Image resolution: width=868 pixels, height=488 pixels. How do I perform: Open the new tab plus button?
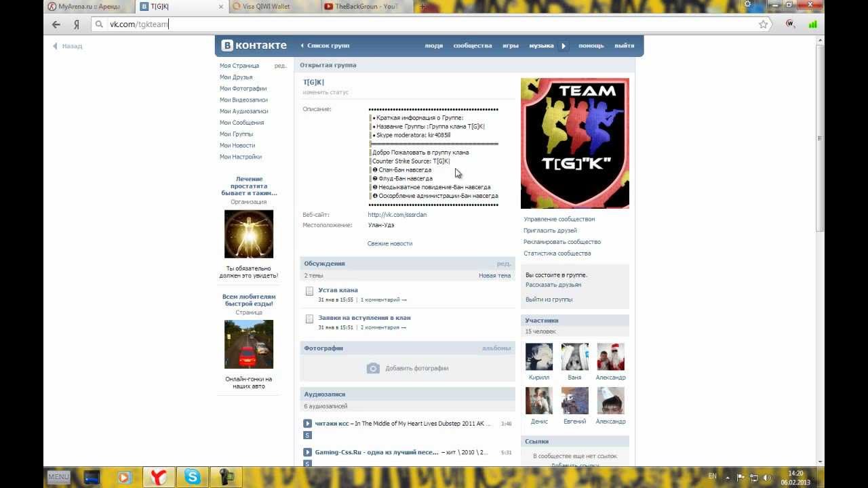tap(423, 6)
